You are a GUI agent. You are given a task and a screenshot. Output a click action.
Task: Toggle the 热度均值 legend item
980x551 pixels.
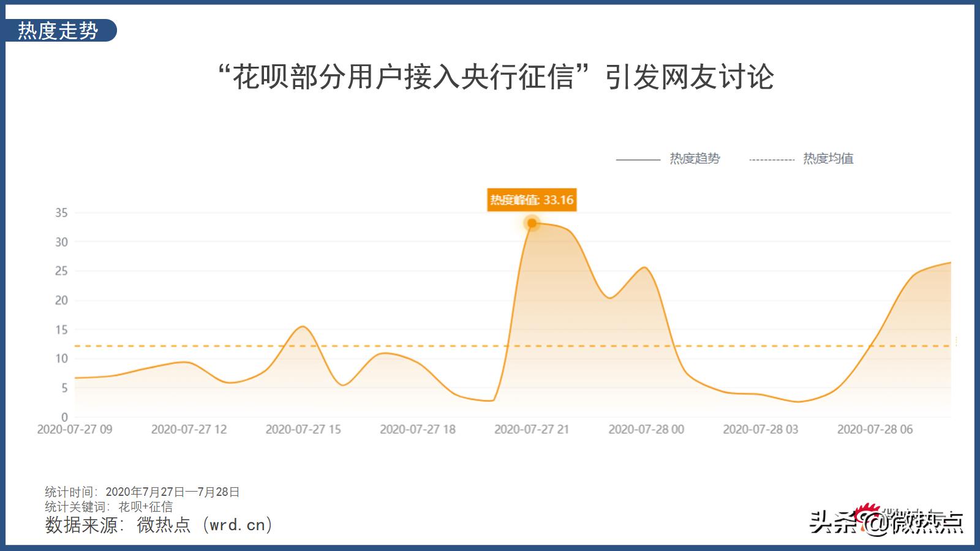pyautogui.click(x=801, y=159)
